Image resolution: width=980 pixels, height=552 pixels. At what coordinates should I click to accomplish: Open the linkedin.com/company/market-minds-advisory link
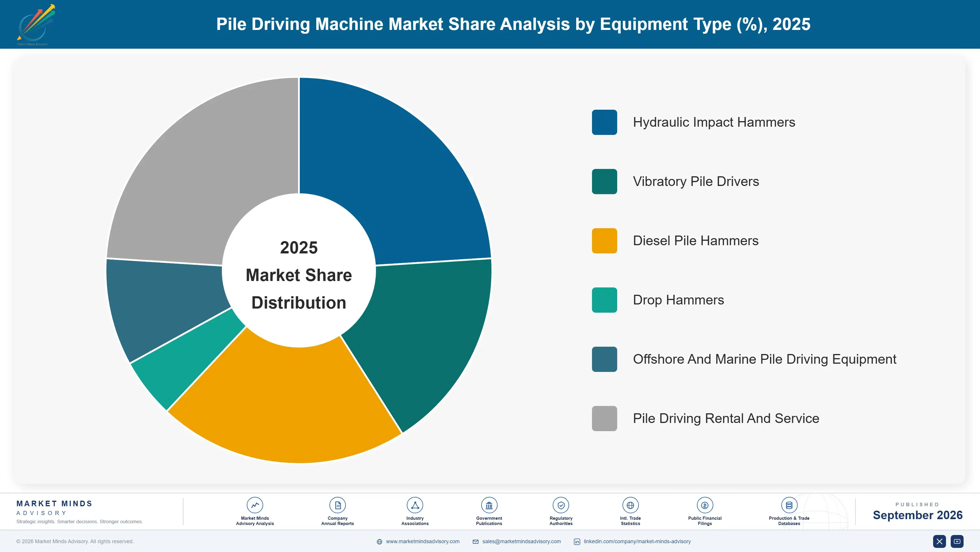[x=637, y=541]
